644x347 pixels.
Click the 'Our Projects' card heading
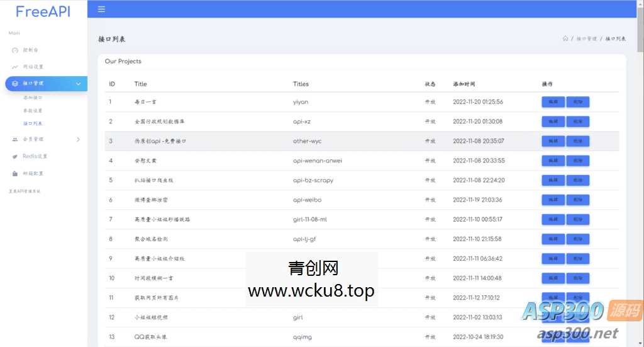[x=123, y=61]
